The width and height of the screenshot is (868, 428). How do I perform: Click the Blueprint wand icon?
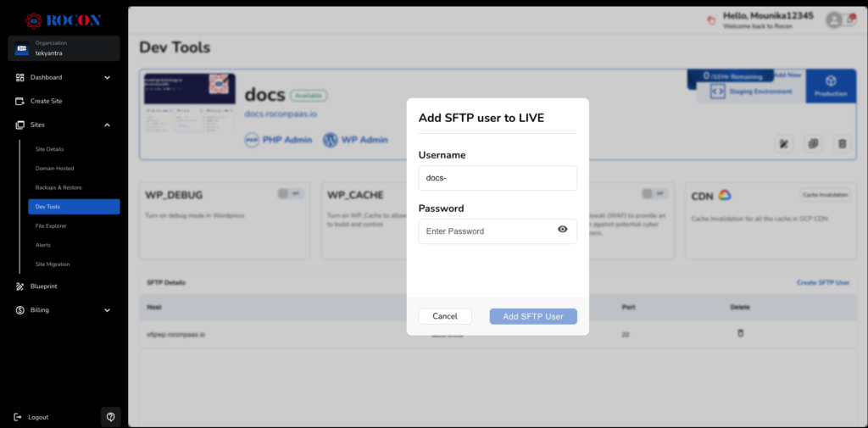(x=20, y=286)
